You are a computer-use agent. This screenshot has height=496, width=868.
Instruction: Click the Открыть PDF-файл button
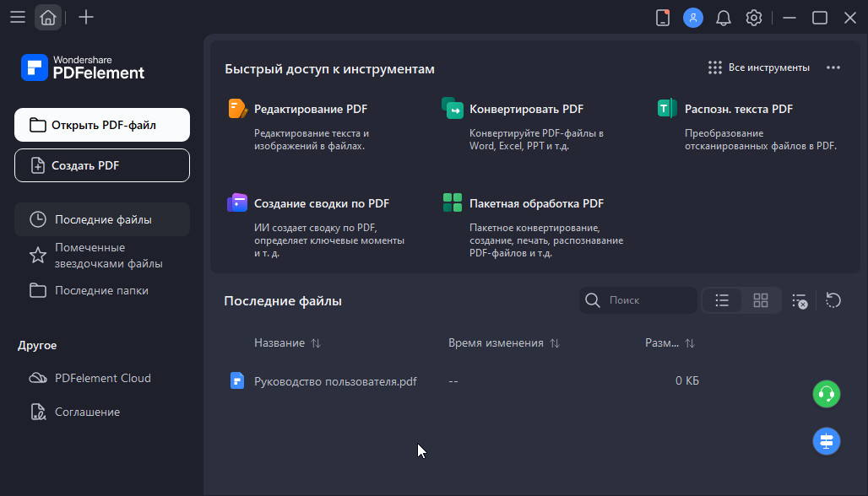click(x=102, y=125)
